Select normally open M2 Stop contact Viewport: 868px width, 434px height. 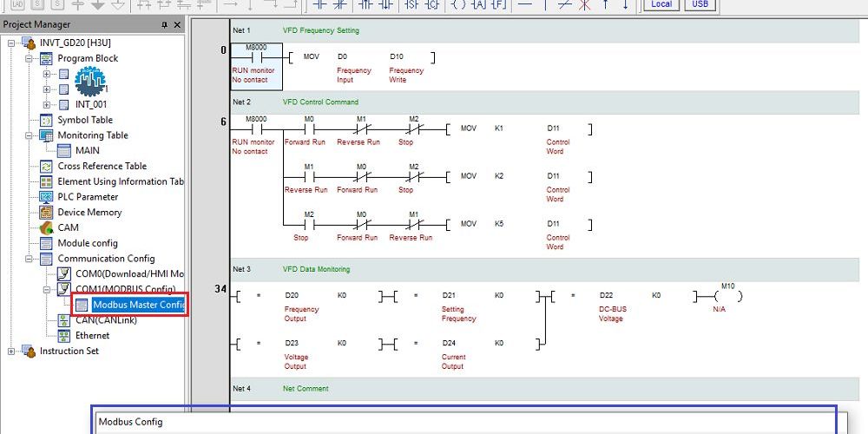(309, 224)
